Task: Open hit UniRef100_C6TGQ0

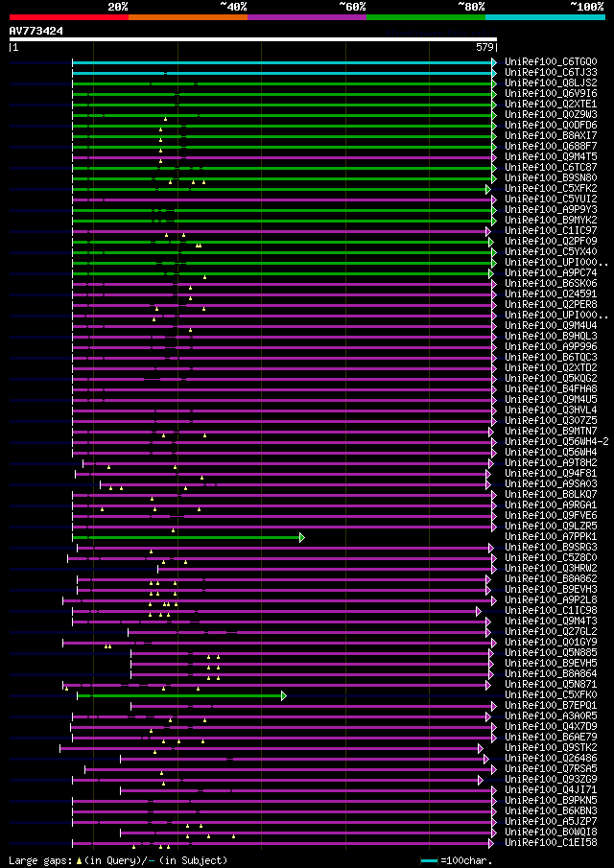Action: 551,62
